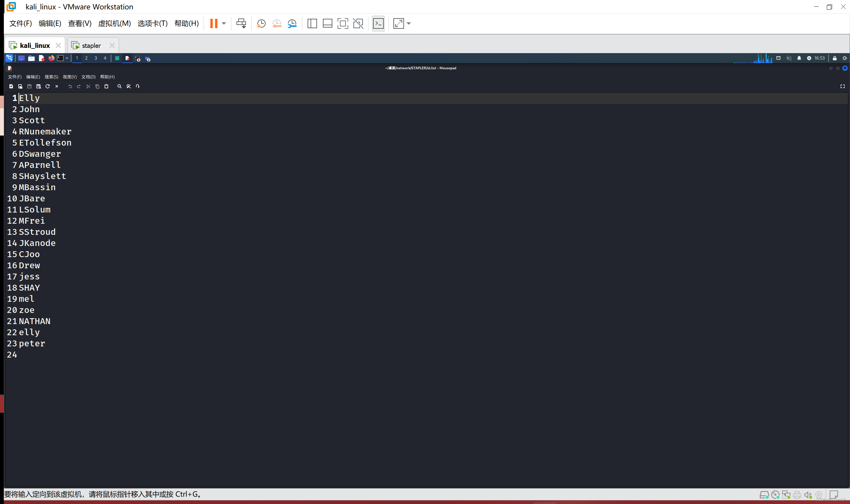Screen dimensions: 850x504
Task: Open the file manager from the panel
Action: (x=31, y=58)
